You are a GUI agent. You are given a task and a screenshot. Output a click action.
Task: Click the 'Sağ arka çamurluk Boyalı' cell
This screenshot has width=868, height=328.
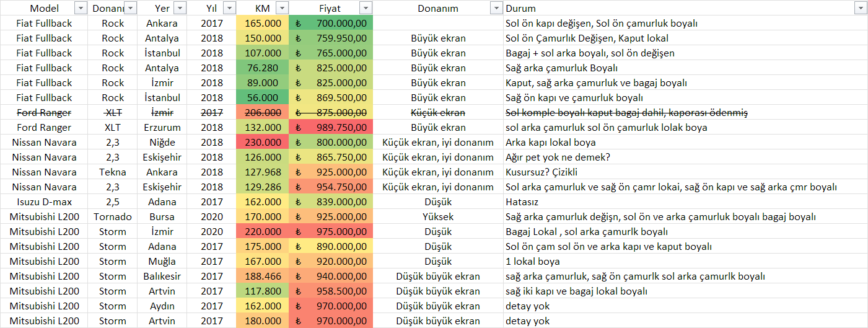686,68
